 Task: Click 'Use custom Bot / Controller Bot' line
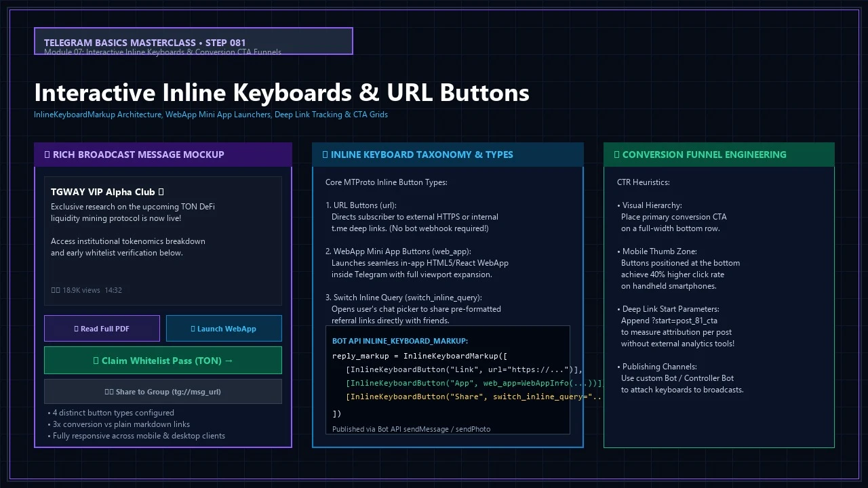pyautogui.click(x=677, y=378)
